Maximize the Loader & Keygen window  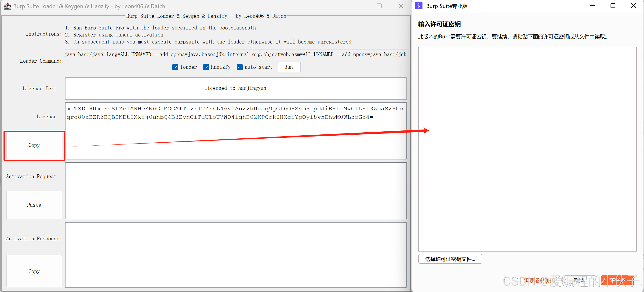[x=379, y=6]
